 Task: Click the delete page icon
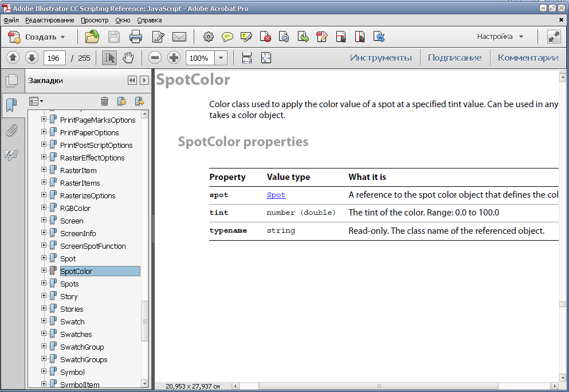[x=266, y=37]
